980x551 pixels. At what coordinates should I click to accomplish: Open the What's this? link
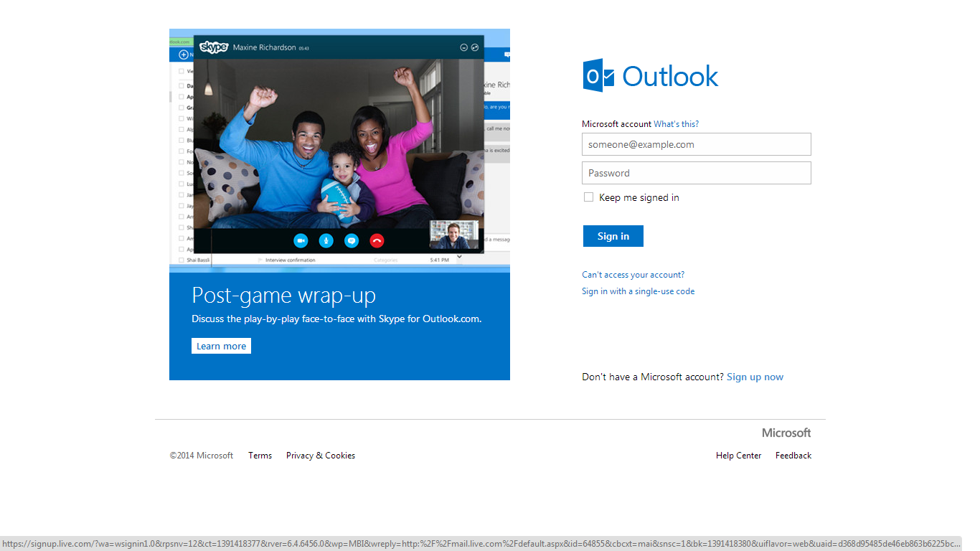(676, 124)
